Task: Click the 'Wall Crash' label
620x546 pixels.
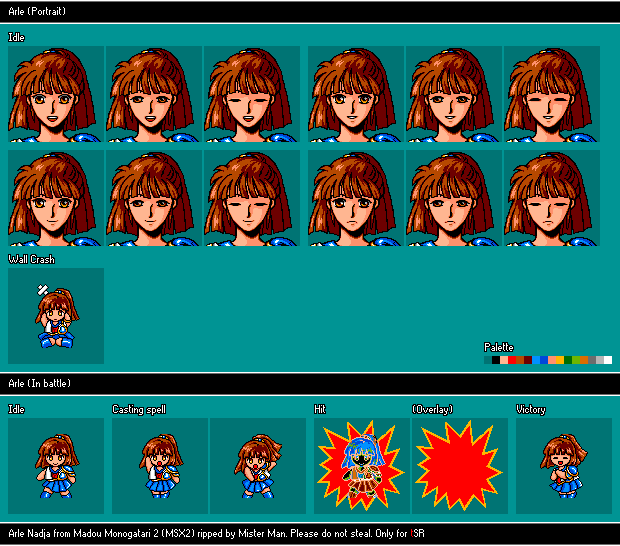Action: click(32, 259)
